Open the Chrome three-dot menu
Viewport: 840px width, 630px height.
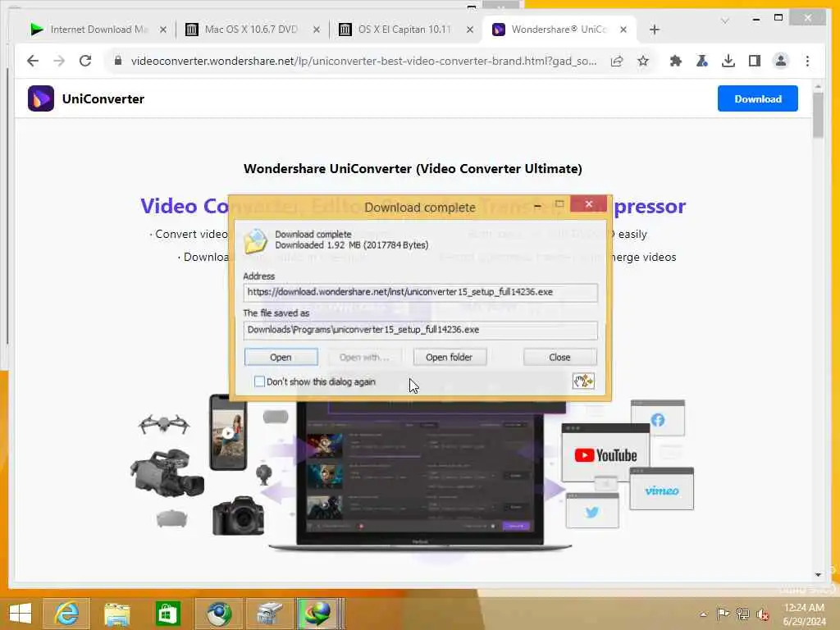807,61
